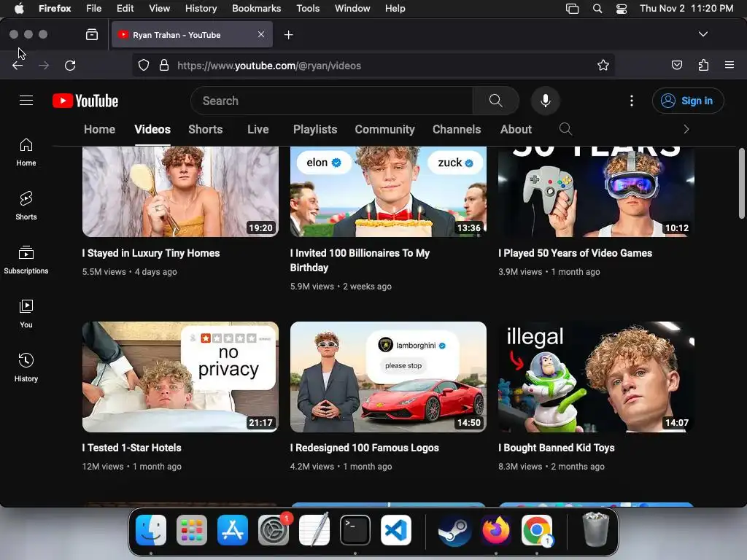The height and width of the screenshot is (560, 747).
Task: Open Finder from the Dock
Action: (x=151, y=530)
